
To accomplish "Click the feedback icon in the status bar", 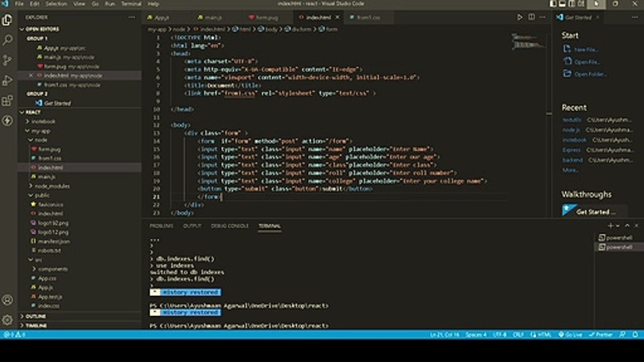I will click(622, 334).
